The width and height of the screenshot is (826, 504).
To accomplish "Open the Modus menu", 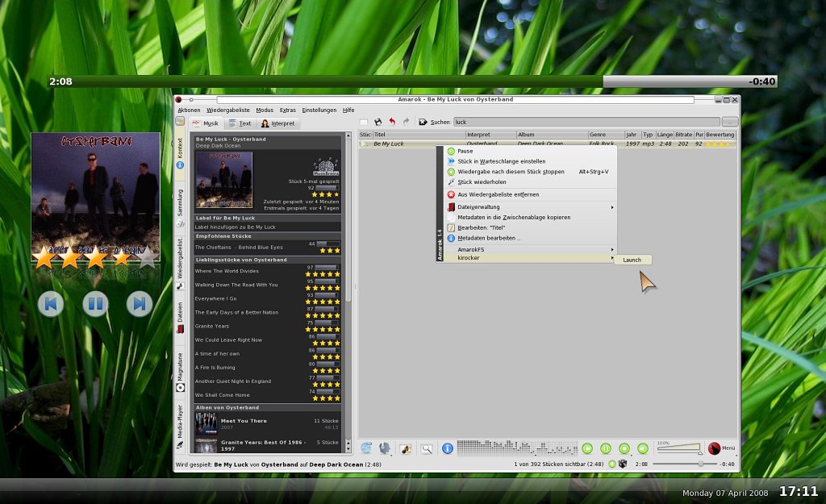I will tap(265, 110).
